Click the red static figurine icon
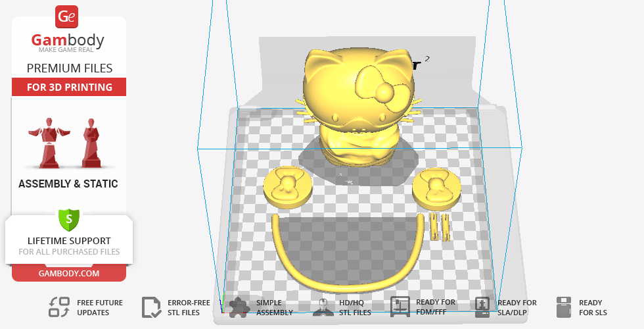This screenshot has width=644, height=329. click(89, 143)
